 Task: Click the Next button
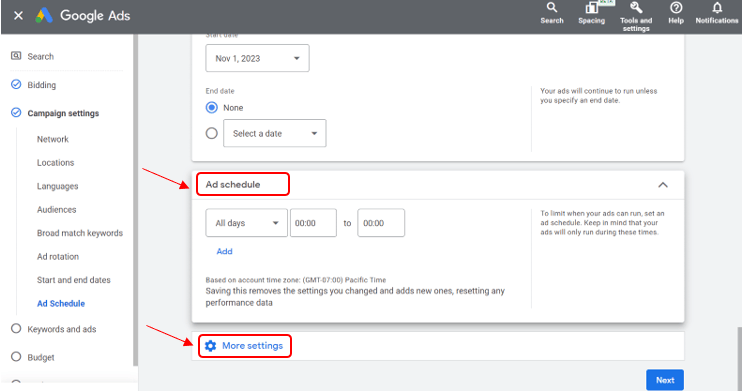[665, 380]
